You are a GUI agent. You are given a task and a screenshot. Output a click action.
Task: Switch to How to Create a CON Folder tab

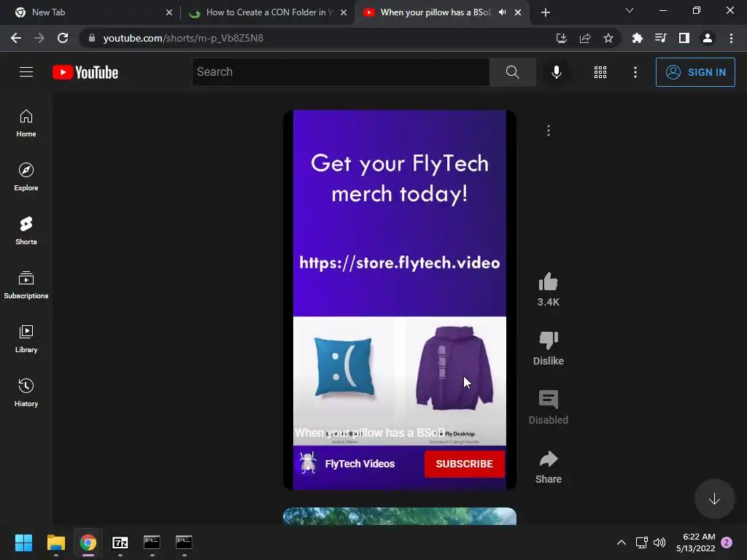coord(267,12)
